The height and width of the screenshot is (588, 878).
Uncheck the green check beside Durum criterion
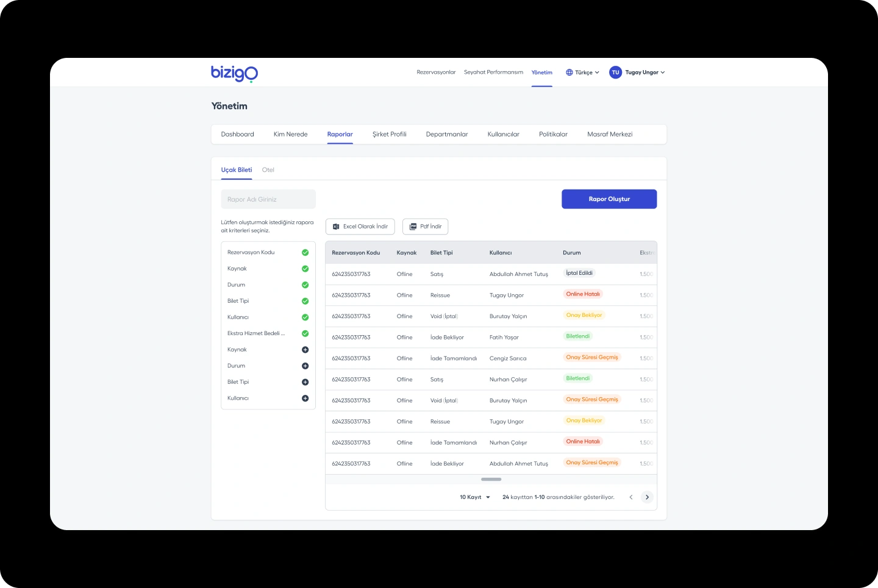[305, 285]
